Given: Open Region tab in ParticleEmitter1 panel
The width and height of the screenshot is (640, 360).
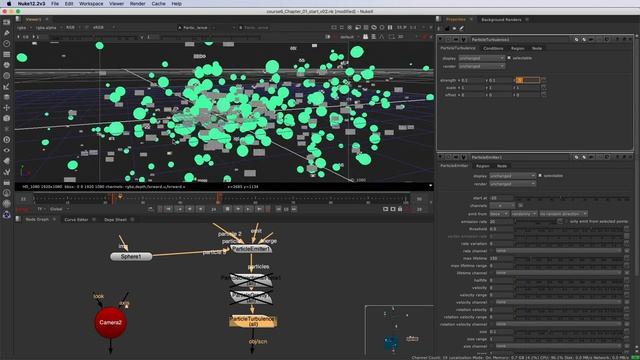Looking at the screenshot, I should (x=482, y=166).
